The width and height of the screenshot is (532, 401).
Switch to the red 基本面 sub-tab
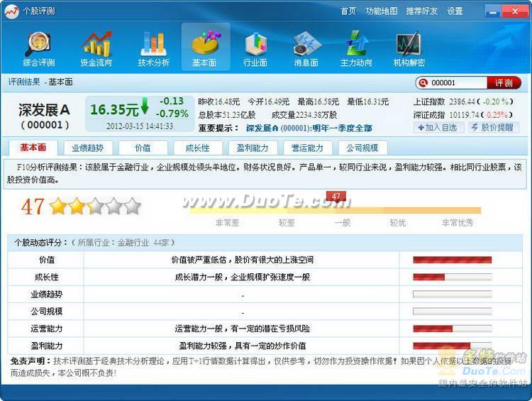33,148
